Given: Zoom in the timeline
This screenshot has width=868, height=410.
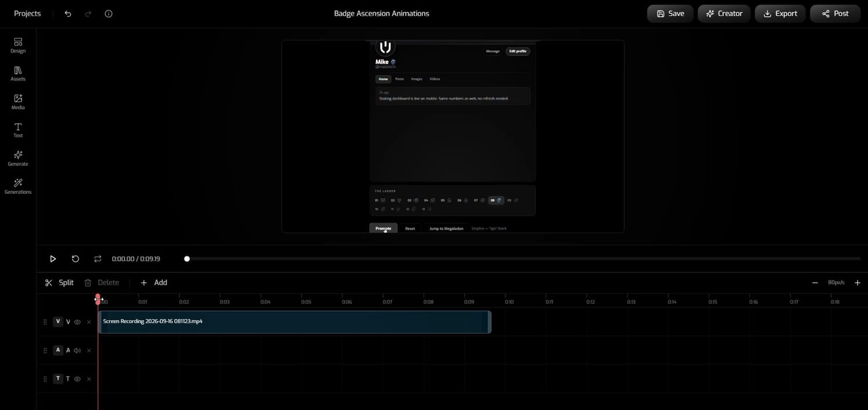Looking at the screenshot, I should tap(858, 283).
